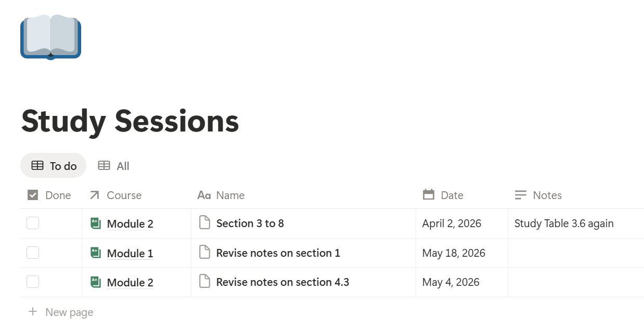
Task: Click the arrow icon in the Course header
Action: tap(94, 195)
